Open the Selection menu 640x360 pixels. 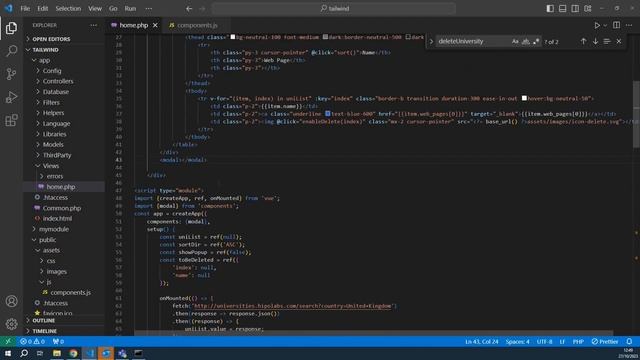pos(68,8)
